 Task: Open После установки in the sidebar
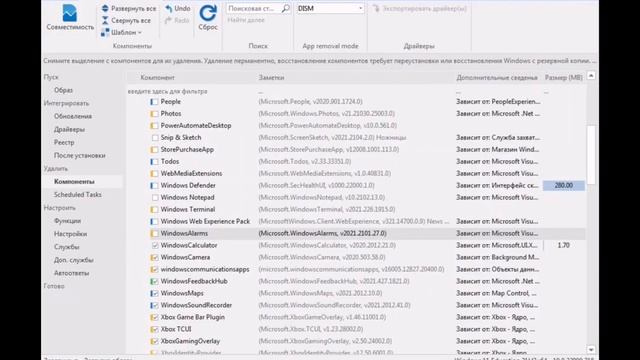coord(80,155)
